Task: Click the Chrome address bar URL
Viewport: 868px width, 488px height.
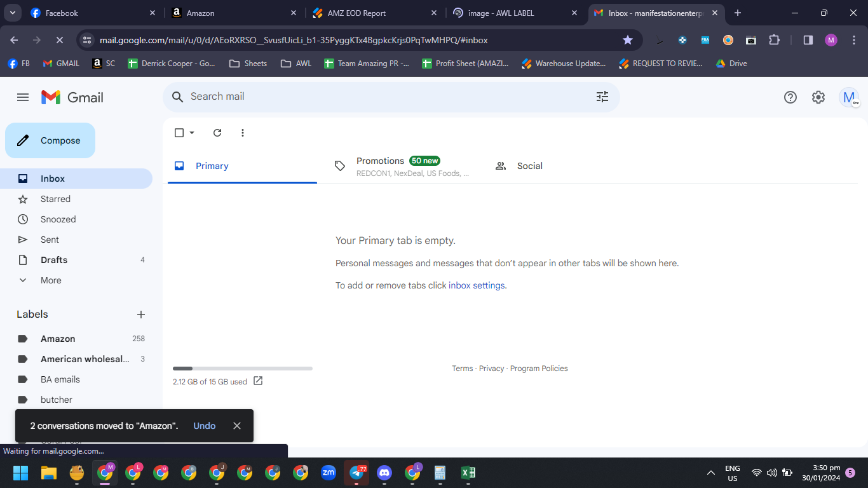Action: pyautogui.click(x=294, y=40)
